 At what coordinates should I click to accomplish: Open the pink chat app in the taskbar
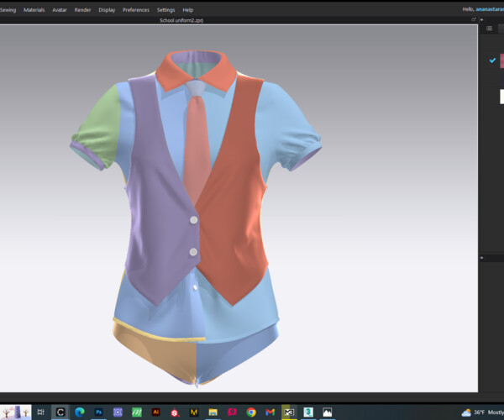coord(232,412)
